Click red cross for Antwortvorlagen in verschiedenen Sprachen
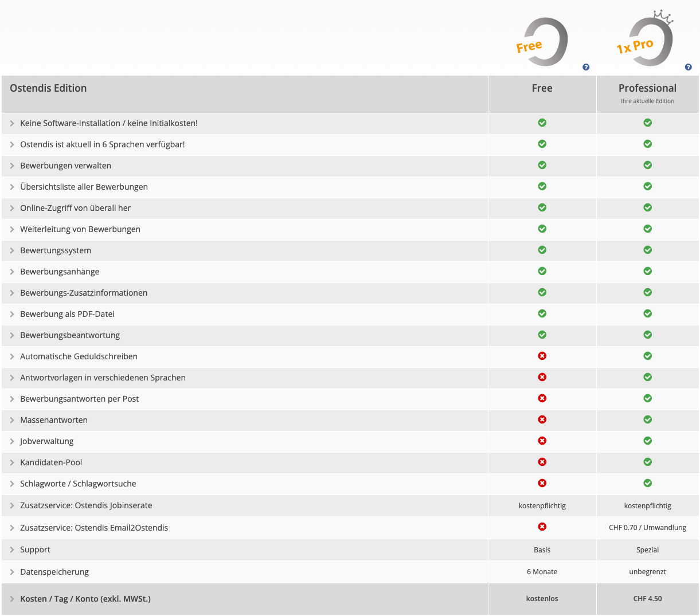Image resolution: width=700 pixels, height=616 pixels. tap(542, 377)
